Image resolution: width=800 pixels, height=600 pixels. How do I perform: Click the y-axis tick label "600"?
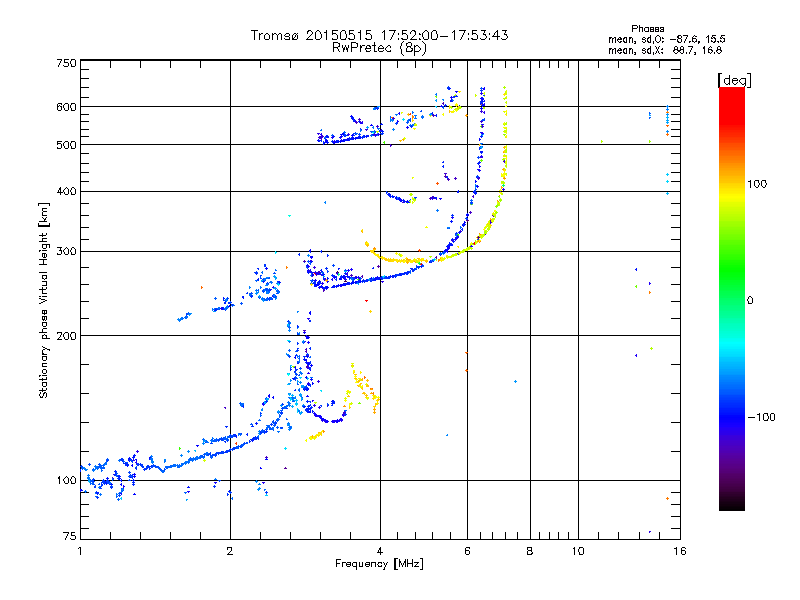pos(66,107)
